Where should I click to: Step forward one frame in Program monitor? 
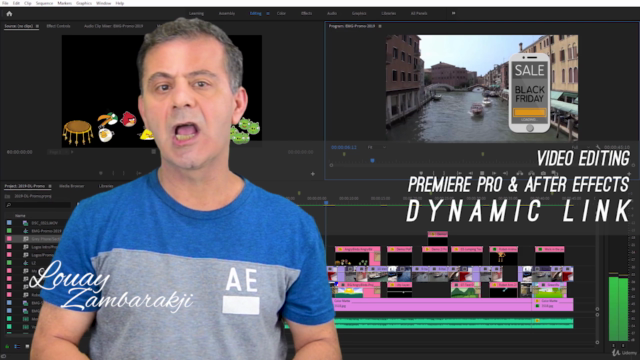click(494, 173)
